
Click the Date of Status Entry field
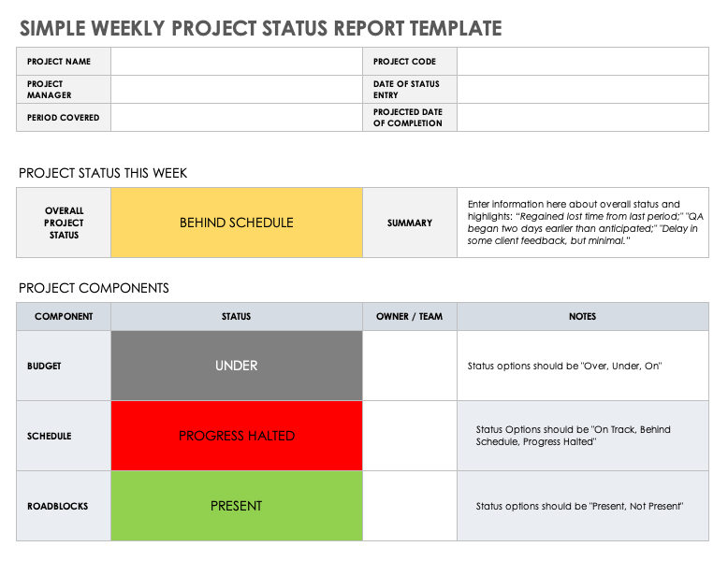[582, 90]
